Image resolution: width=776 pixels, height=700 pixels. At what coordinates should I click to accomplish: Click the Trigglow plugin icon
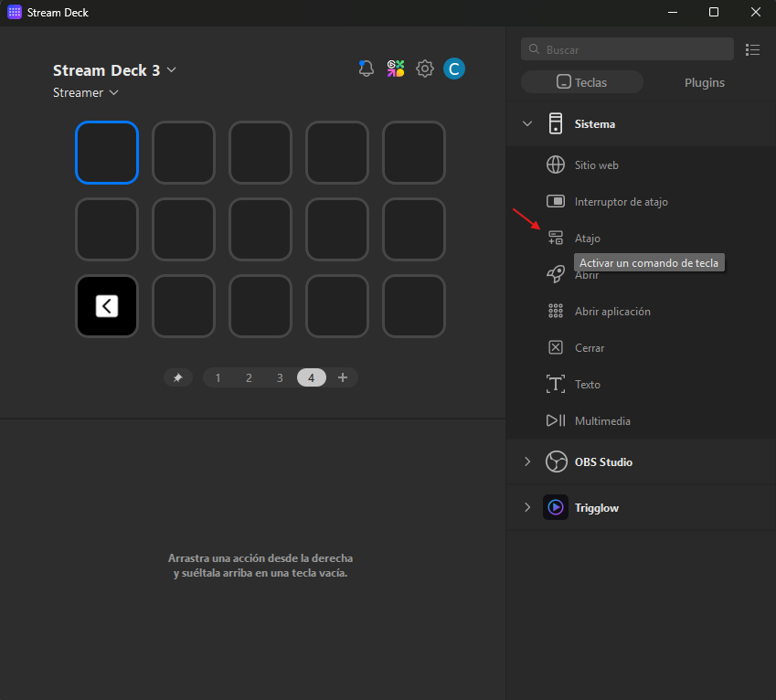coord(556,507)
